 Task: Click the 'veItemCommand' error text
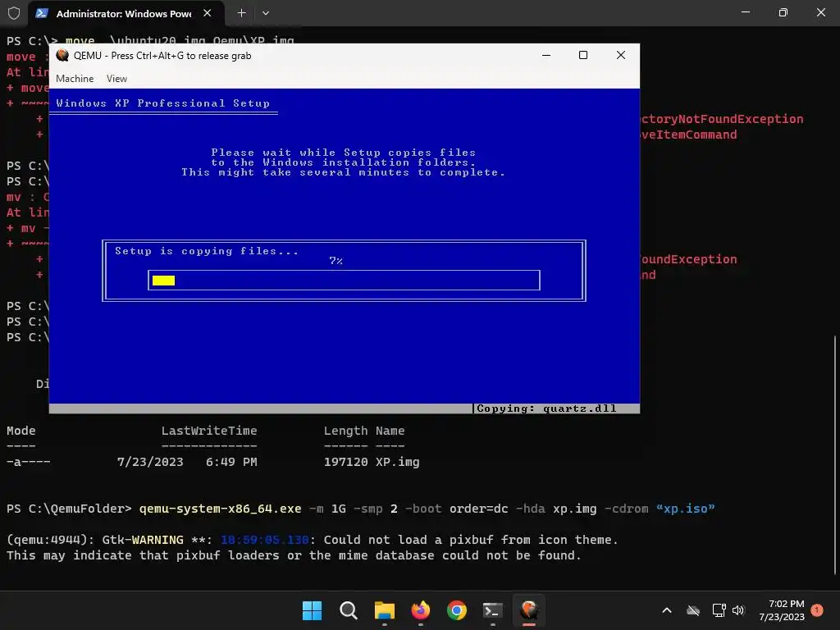[688, 135]
